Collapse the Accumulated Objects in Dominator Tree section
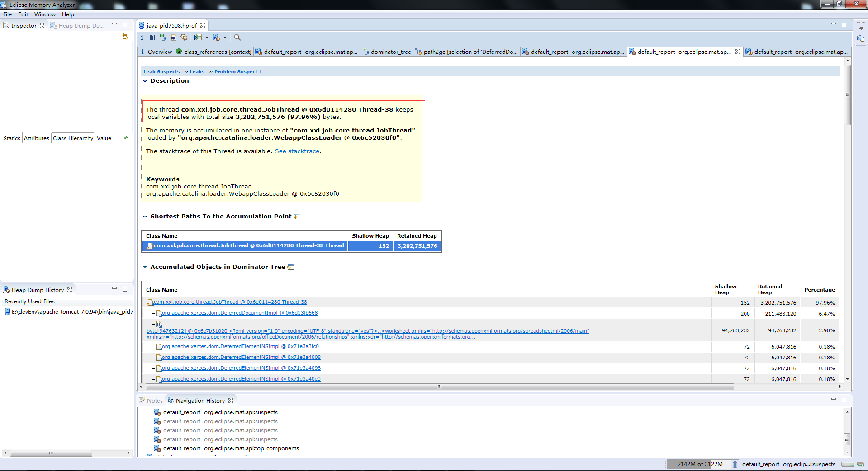Image resolution: width=868 pixels, height=471 pixels. click(145, 267)
